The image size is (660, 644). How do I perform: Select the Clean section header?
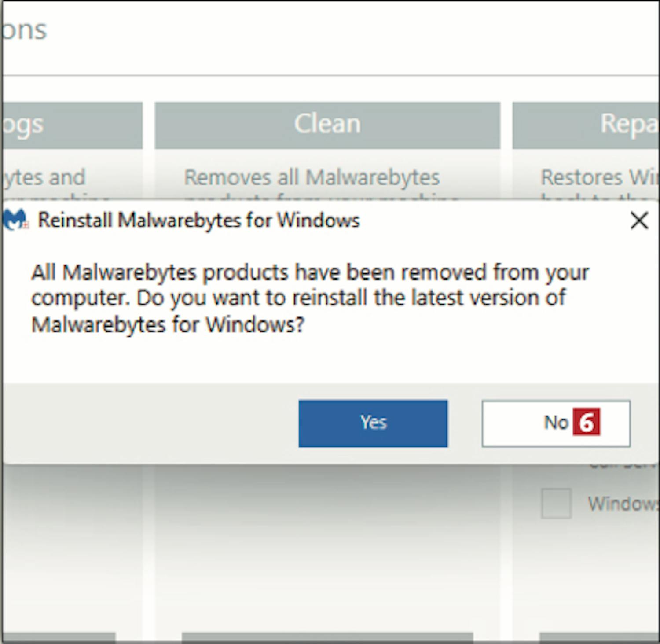(327, 125)
